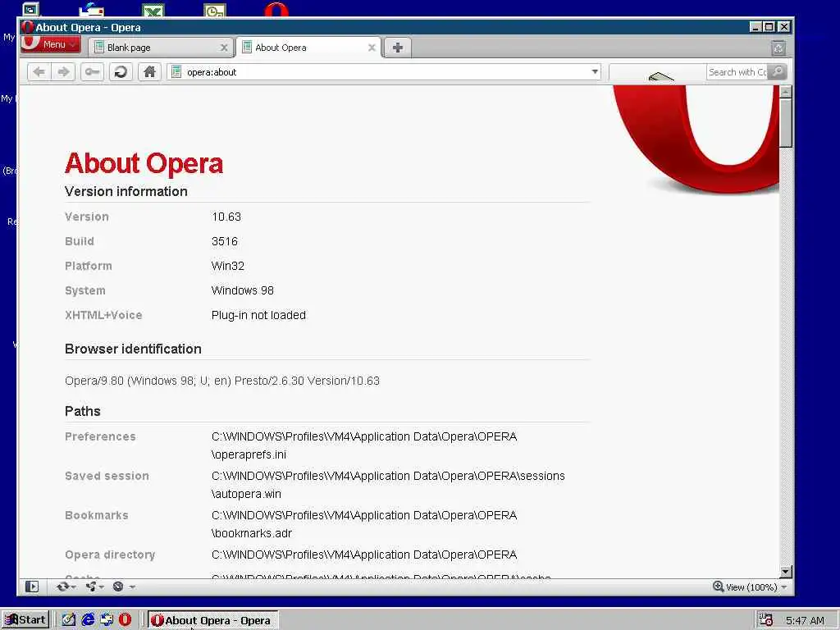Click the page icon in the address bar
Viewport: 840px width, 630px height.
(176, 72)
